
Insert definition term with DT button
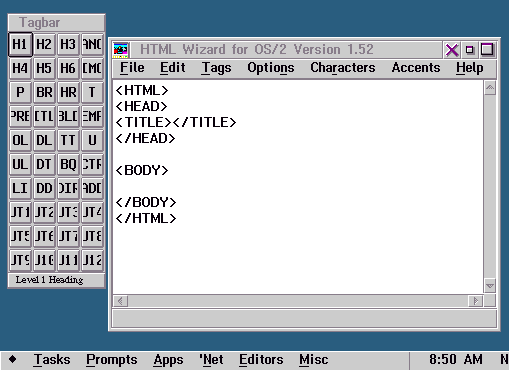44,164
